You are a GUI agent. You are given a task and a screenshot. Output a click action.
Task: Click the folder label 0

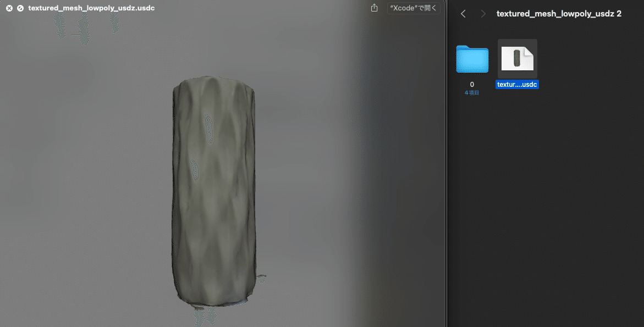coord(472,85)
